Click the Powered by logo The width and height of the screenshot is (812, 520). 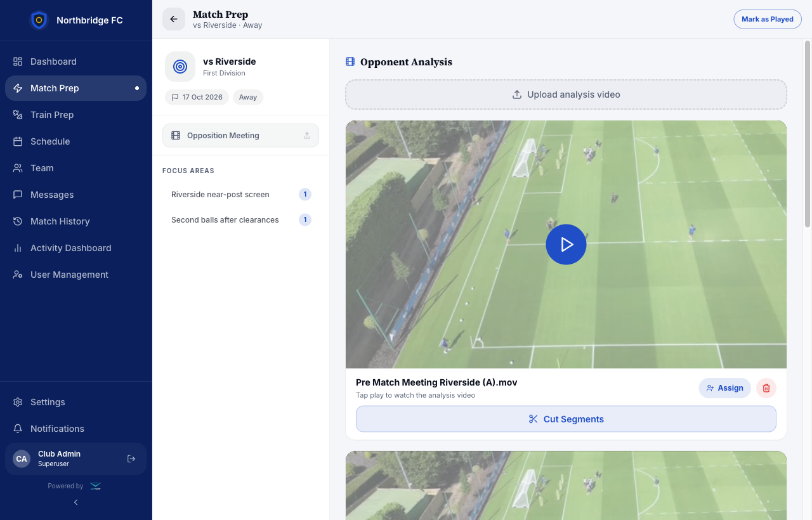tap(95, 486)
